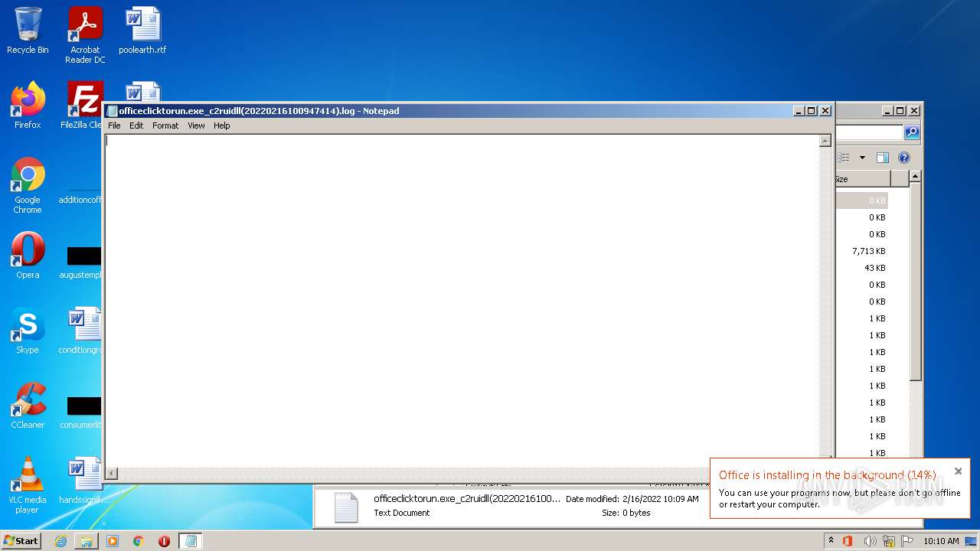The image size is (980, 551).
Task: Open the Opera desktop shortcut
Action: pyautogui.click(x=28, y=256)
